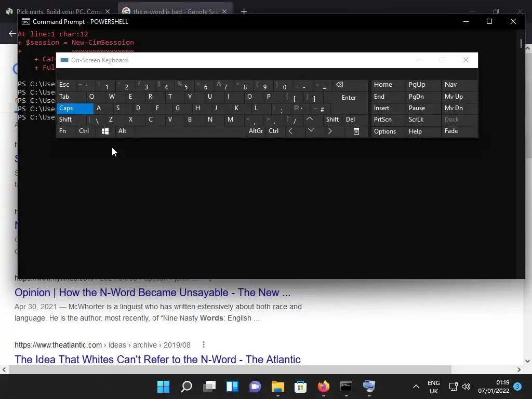This screenshot has height=399, width=532.
Task: Switch to the Pick parts Build your PC tab
Action: (58, 11)
